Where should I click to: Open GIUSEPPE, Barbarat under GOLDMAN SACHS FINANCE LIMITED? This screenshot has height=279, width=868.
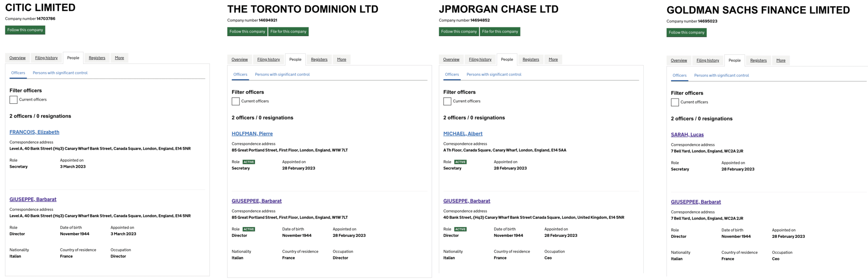point(696,202)
